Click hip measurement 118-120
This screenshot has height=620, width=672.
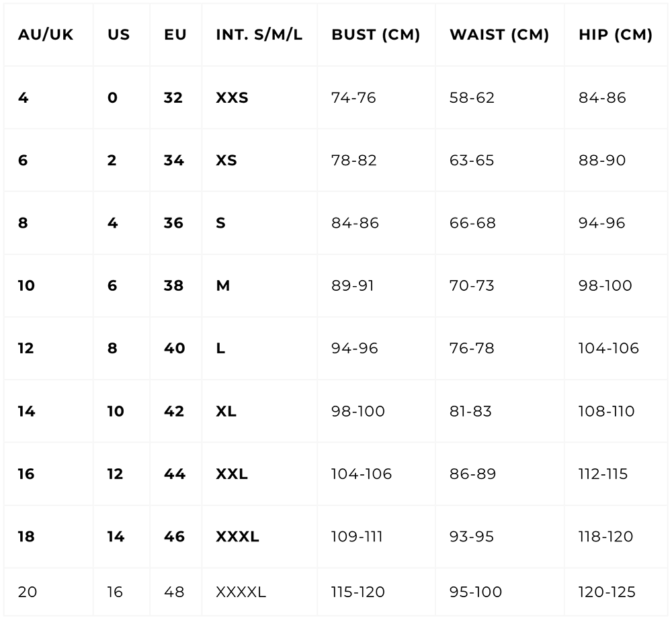[x=605, y=537]
